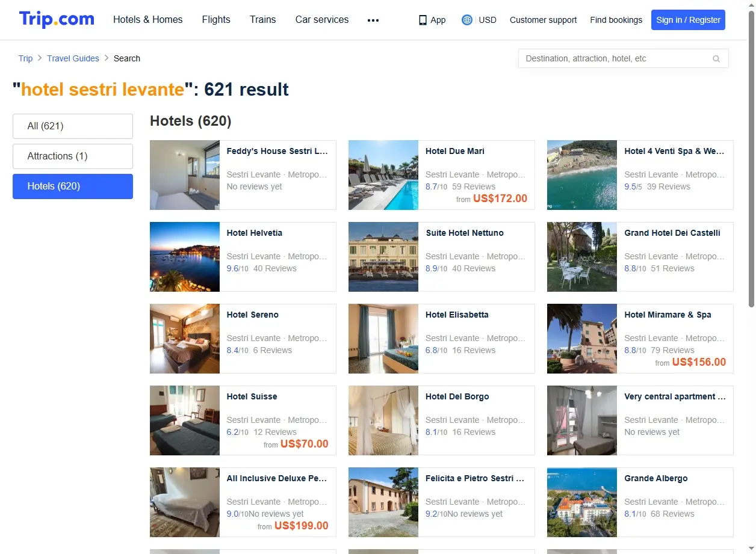This screenshot has height=554, width=756.
Task: Focus the destination search field
Action: (623, 58)
